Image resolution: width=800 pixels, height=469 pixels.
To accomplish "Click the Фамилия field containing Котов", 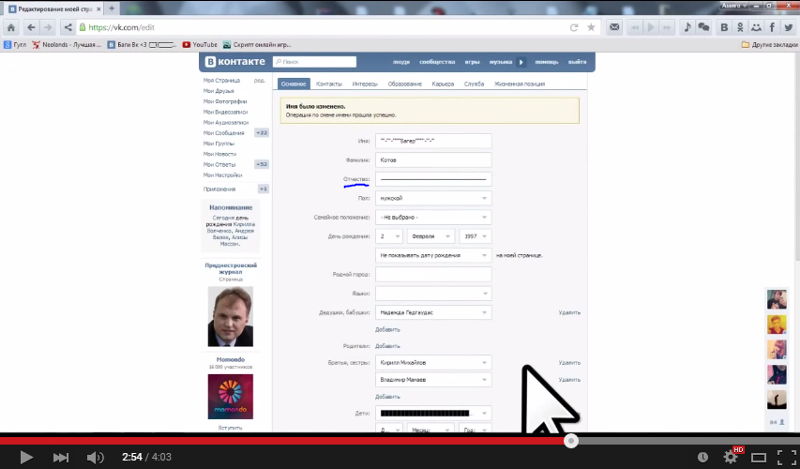I will tap(433, 160).
